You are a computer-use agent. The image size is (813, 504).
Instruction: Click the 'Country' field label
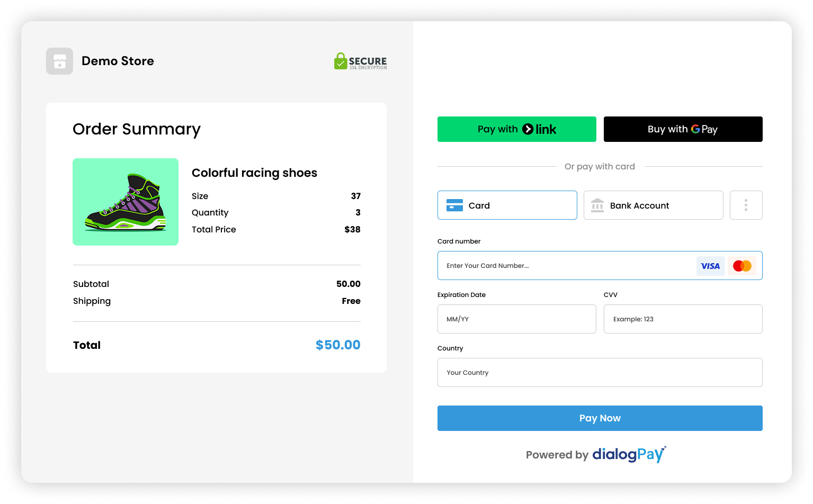pyautogui.click(x=450, y=348)
